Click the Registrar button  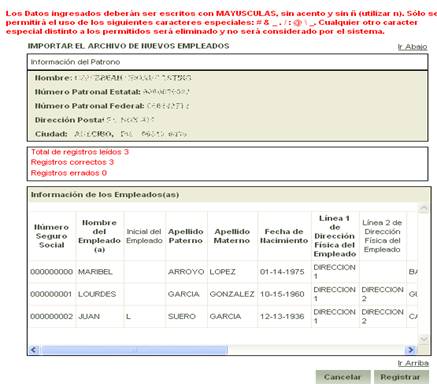pos(400,377)
